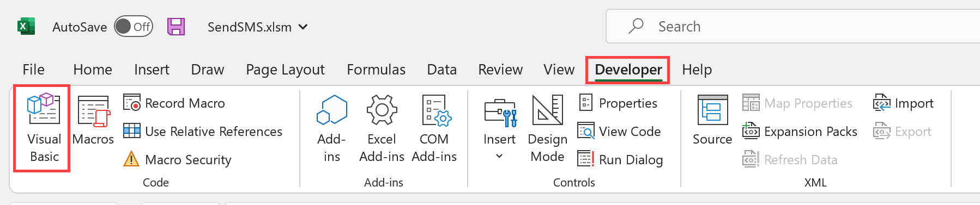Image resolution: width=980 pixels, height=205 pixels.
Task: Open Macro Security settings
Action: click(178, 159)
